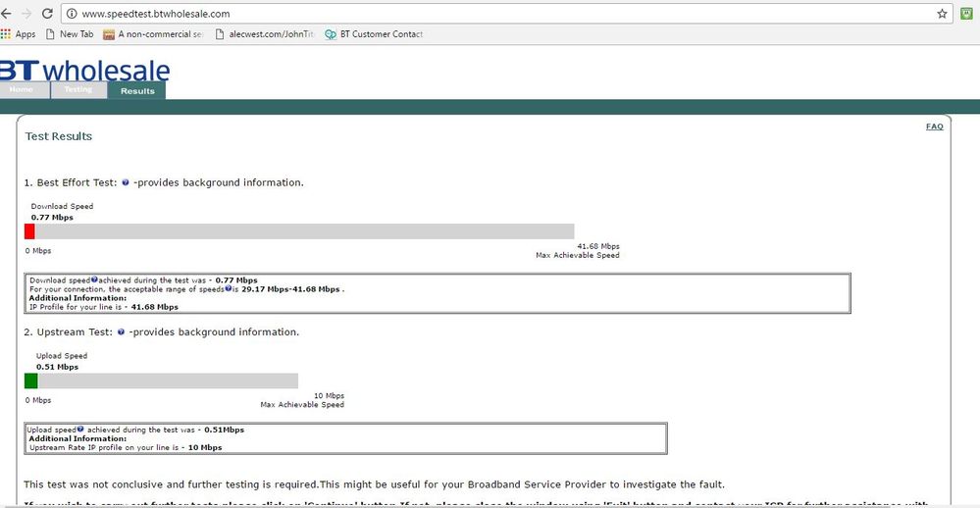Click the '0.51 Mbps' value above upload bar

pyautogui.click(x=58, y=367)
